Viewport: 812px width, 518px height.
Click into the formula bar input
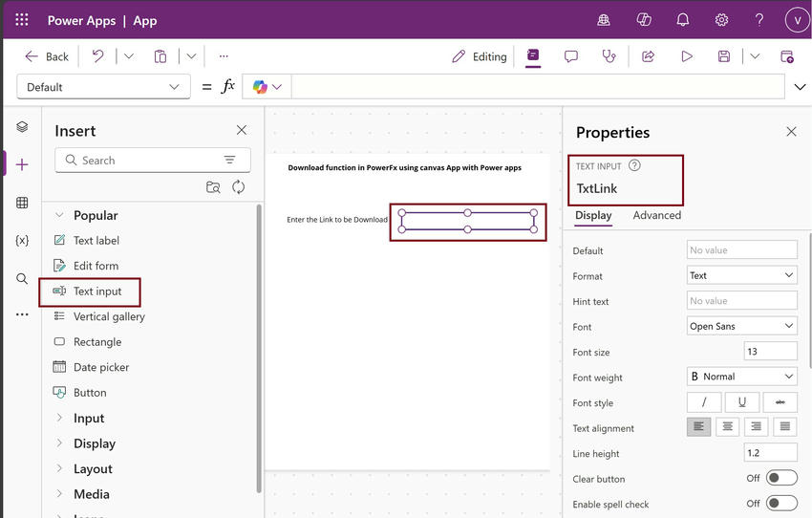click(538, 87)
